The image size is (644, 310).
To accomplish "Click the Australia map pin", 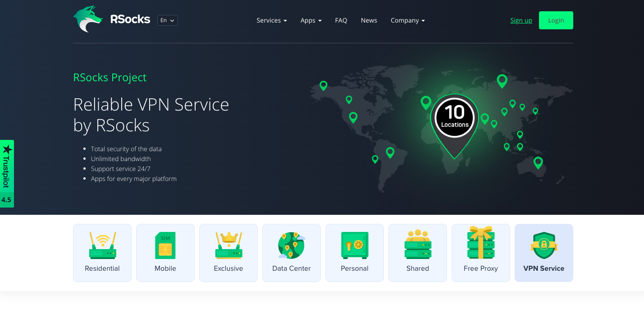I will [538, 163].
